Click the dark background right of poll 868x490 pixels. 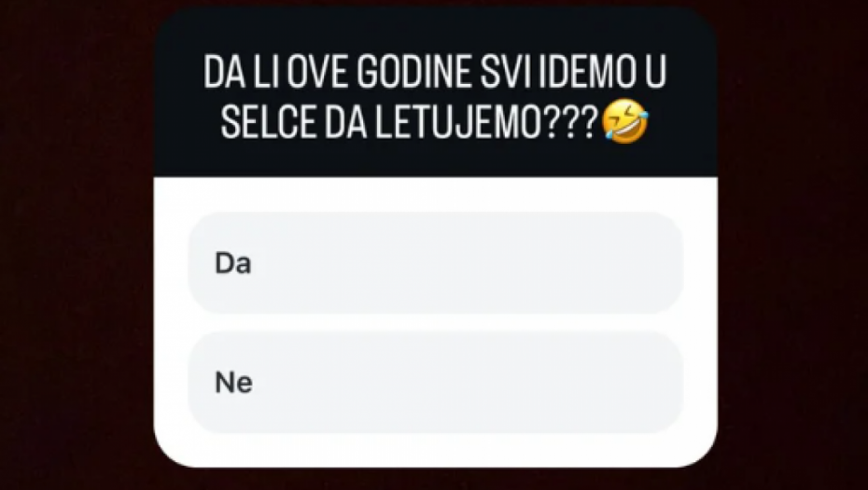click(792, 245)
